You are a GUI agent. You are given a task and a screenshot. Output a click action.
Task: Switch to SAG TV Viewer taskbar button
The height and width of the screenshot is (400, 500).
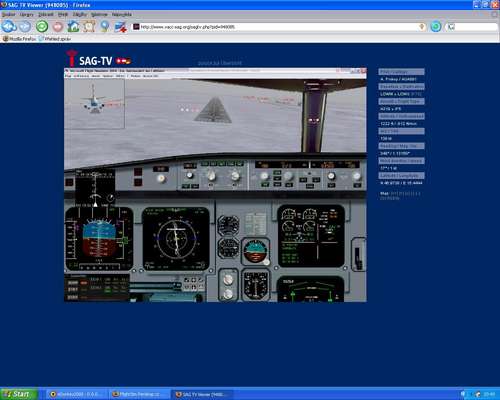pos(202,394)
